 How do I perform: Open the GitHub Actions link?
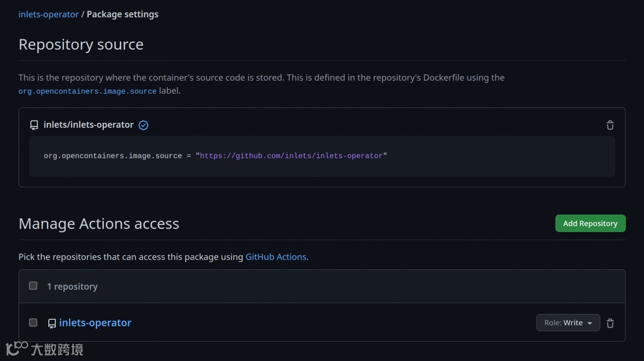277,257
